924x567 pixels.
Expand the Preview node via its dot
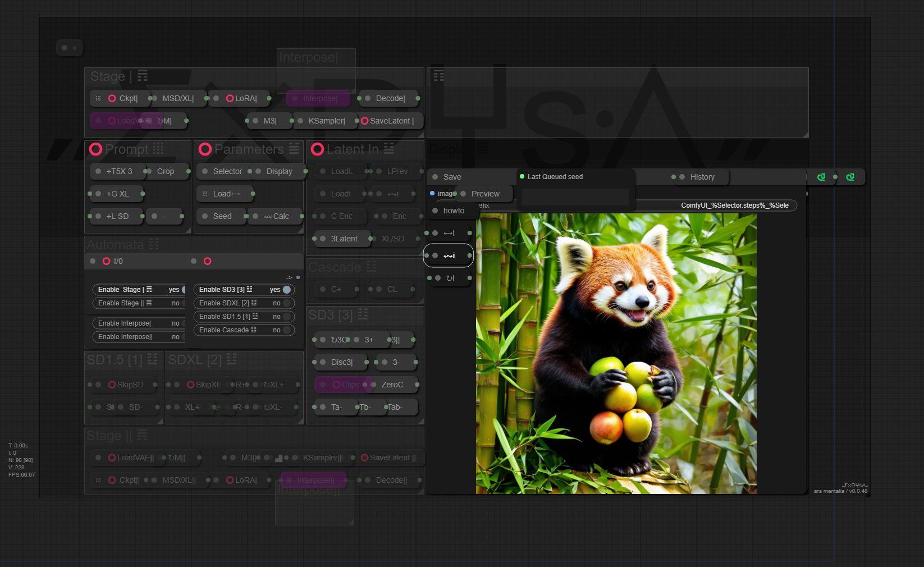tap(463, 194)
